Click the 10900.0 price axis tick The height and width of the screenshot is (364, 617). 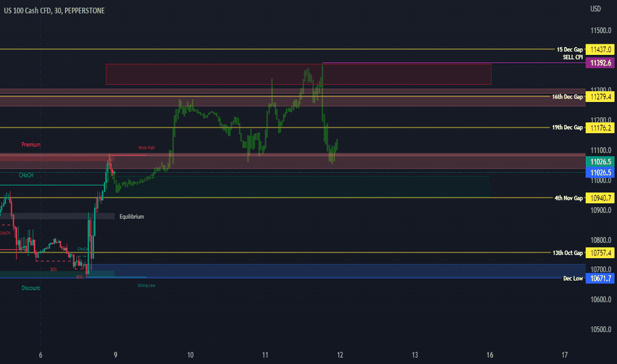[x=600, y=210]
